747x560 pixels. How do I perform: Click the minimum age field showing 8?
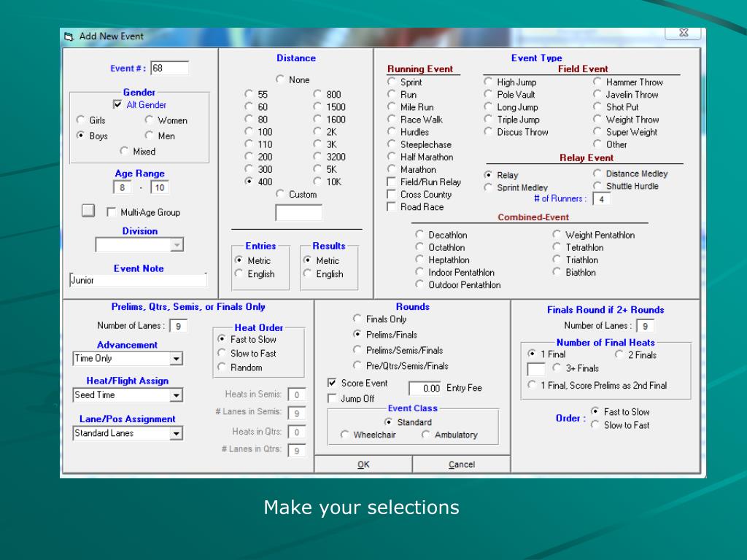point(123,187)
